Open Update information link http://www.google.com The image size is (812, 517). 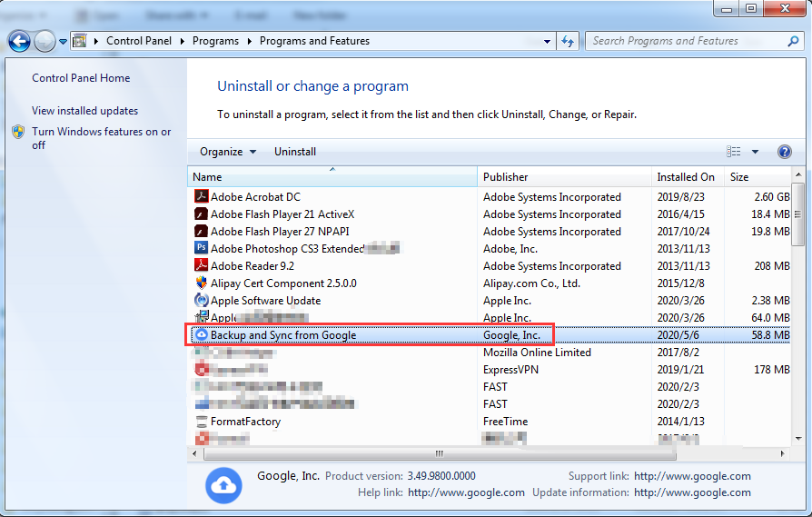coord(692,492)
